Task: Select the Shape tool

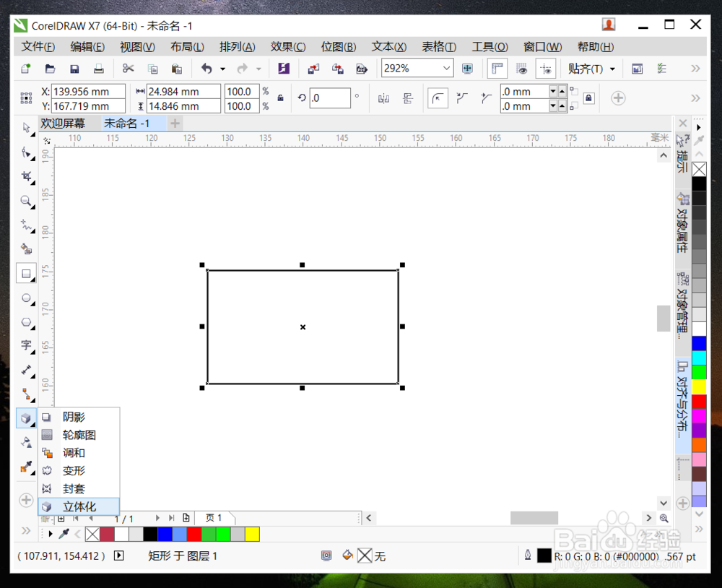Action: click(27, 152)
